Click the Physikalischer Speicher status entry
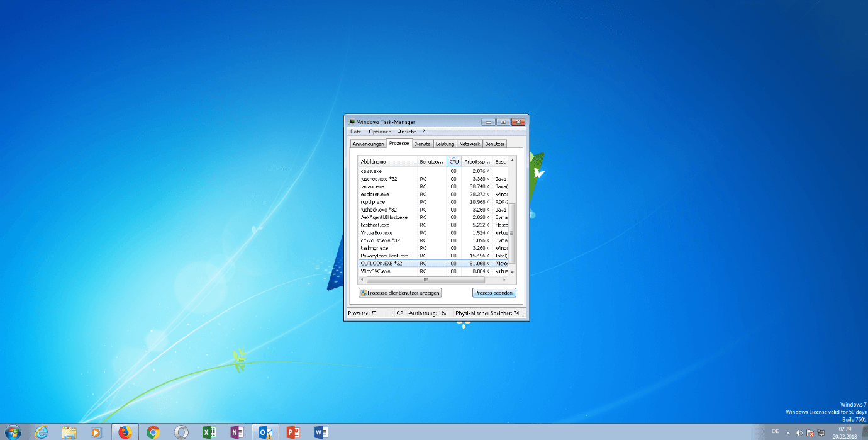Viewport: 868px width, 440px height. pyautogui.click(x=487, y=313)
